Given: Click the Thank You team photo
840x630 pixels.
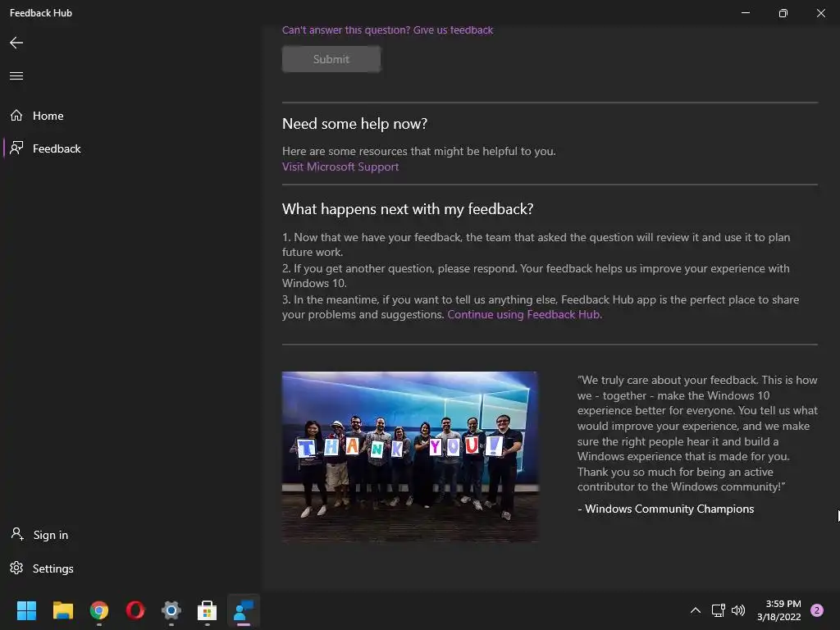Looking at the screenshot, I should [410, 456].
